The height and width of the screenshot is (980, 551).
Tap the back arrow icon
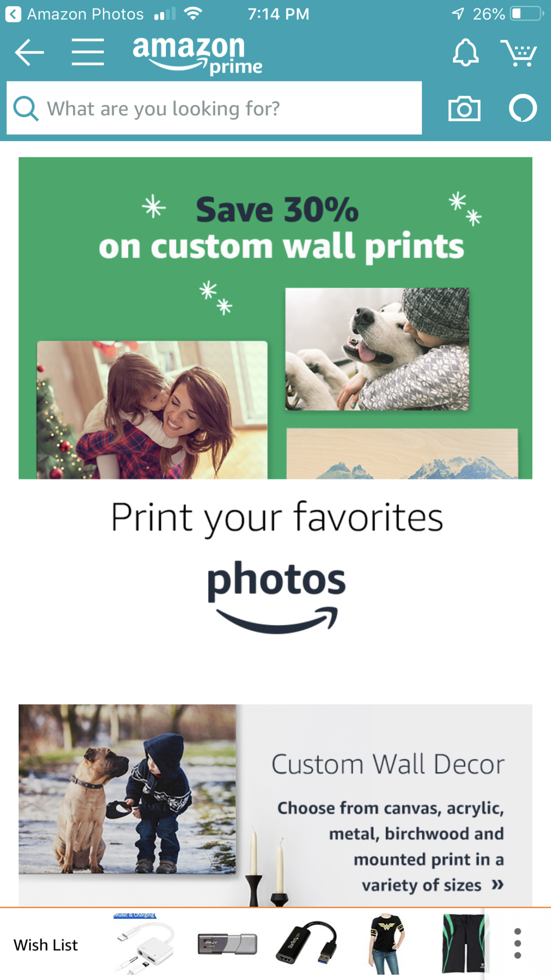pyautogui.click(x=30, y=52)
